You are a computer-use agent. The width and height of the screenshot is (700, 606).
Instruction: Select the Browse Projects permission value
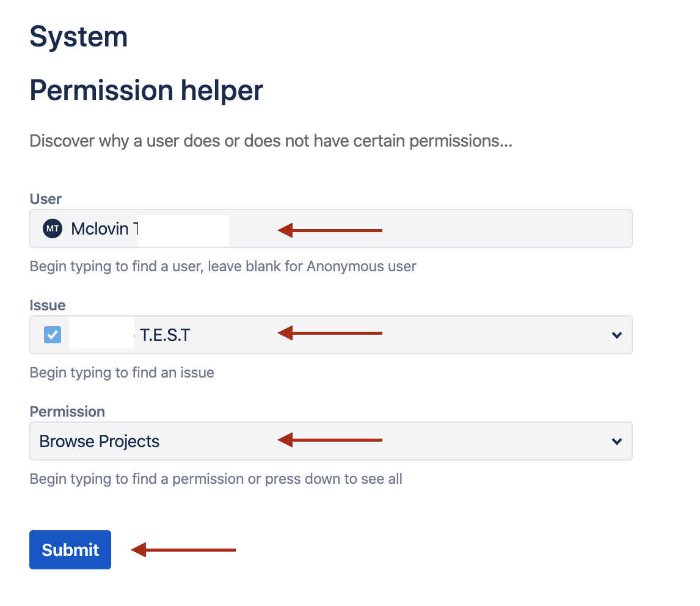[100, 441]
